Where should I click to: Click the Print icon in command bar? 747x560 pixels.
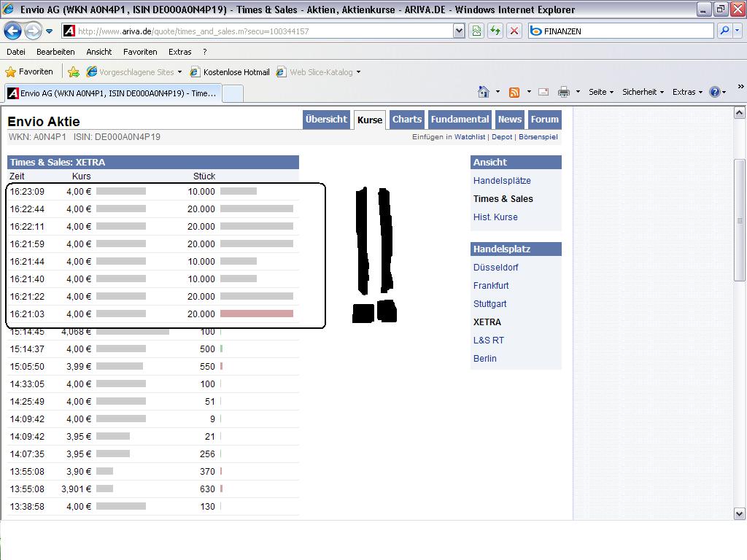pyautogui.click(x=563, y=92)
